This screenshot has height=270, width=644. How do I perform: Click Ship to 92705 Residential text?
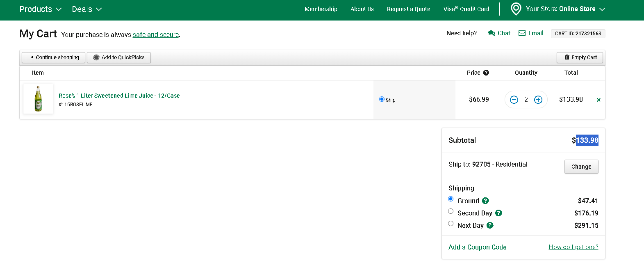pyautogui.click(x=488, y=164)
